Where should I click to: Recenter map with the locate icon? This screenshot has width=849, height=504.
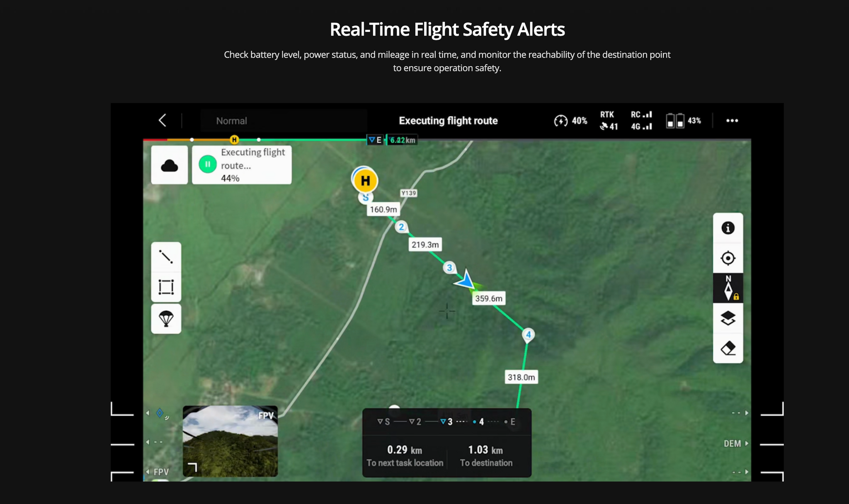click(728, 258)
